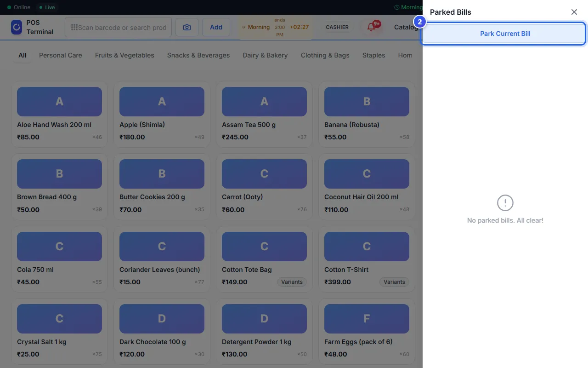Image resolution: width=588 pixels, height=368 pixels.
Task: Switch to Fruits & Vegetables category
Action: pyautogui.click(x=124, y=55)
